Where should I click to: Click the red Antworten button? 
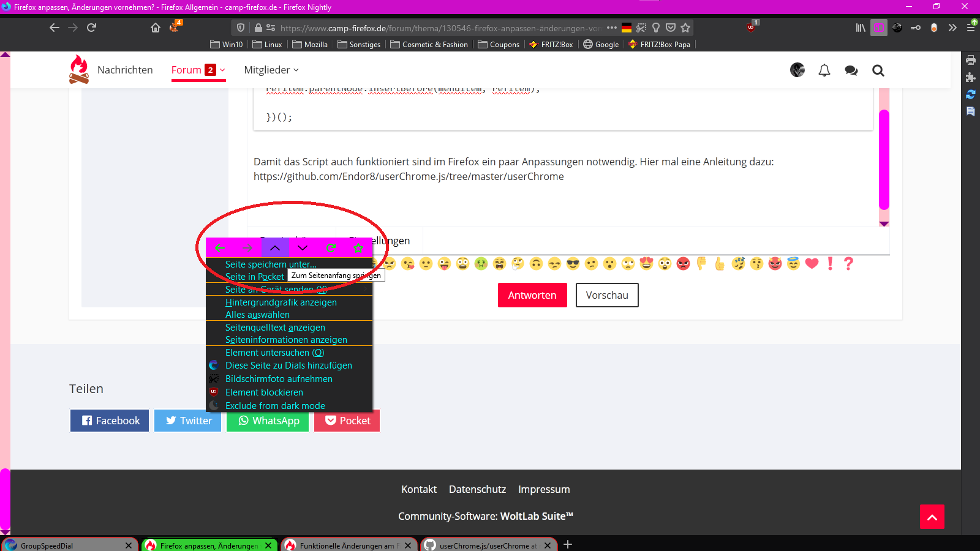[532, 295]
